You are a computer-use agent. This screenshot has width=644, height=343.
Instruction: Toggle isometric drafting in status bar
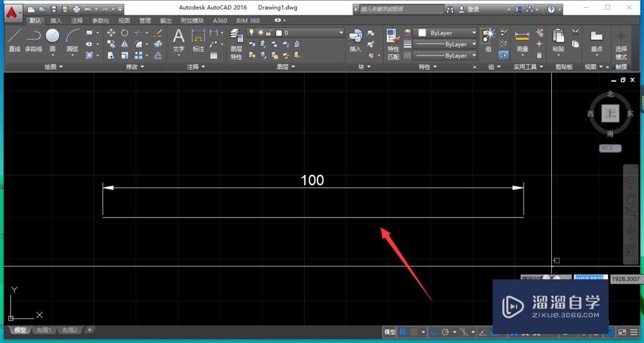click(x=464, y=331)
